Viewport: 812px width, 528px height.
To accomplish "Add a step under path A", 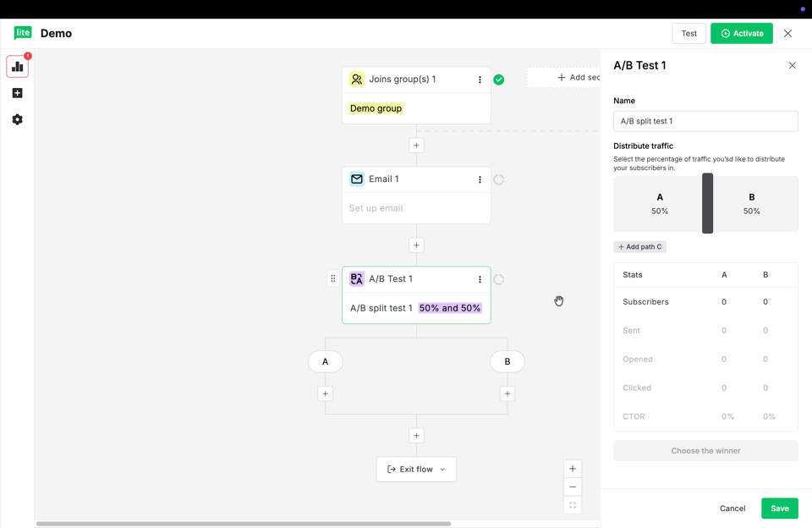I will coord(325,393).
